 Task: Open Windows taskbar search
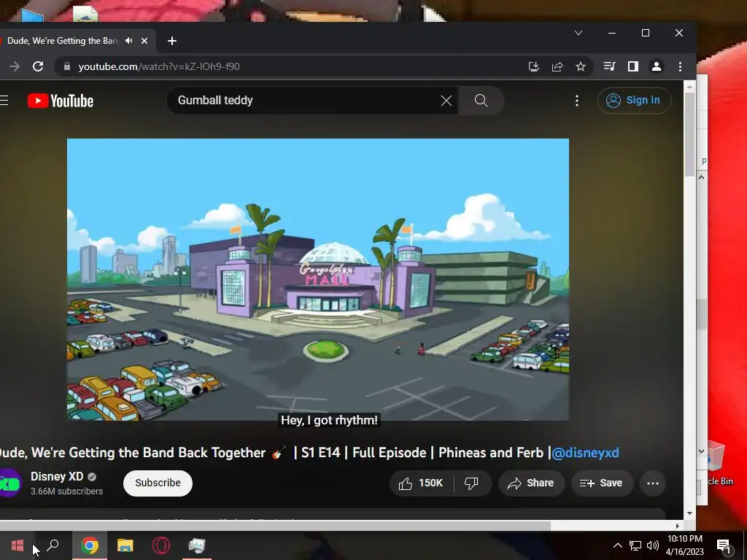click(x=53, y=545)
